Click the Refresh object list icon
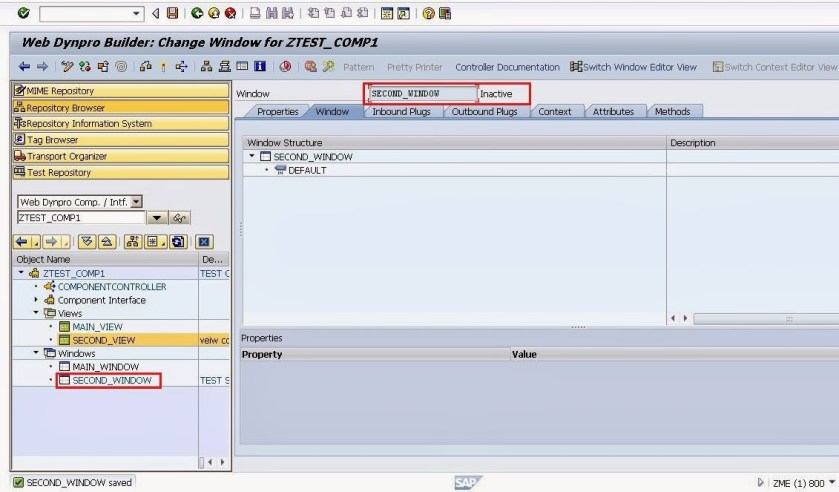Screen dimensions: 839x492 tap(178, 242)
